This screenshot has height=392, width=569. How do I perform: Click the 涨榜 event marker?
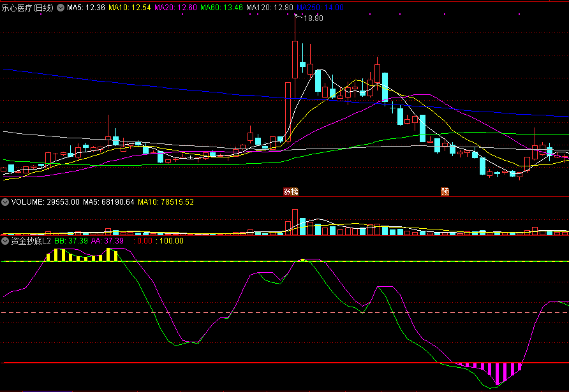click(291, 191)
